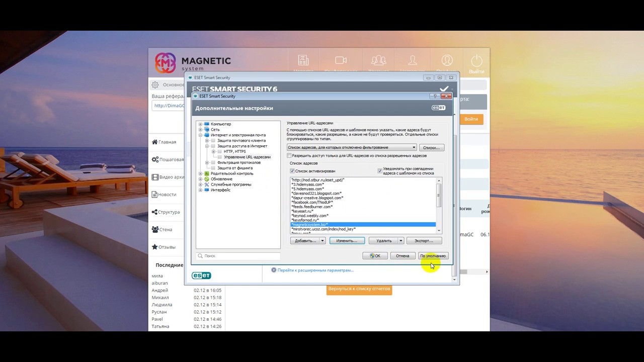The height and width of the screenshot is (362, 644).
Task: Click the orange Войти button
Action: pyautogui.click(x=471, y=119)
